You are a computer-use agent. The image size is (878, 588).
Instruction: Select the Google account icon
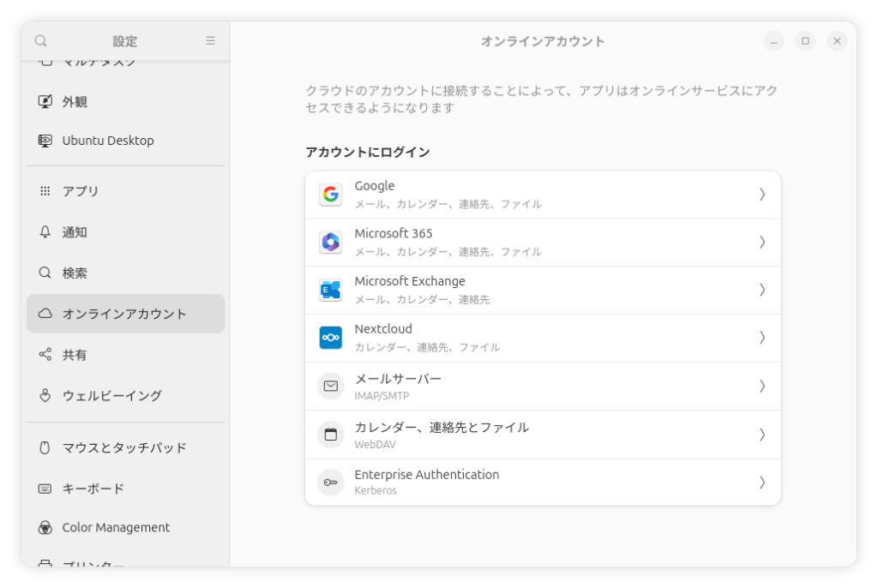[331, 194]
